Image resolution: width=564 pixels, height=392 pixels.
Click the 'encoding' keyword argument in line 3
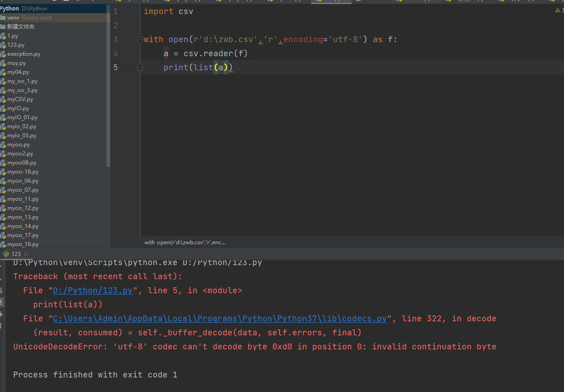pyautogui.click(x=303, y=39)
